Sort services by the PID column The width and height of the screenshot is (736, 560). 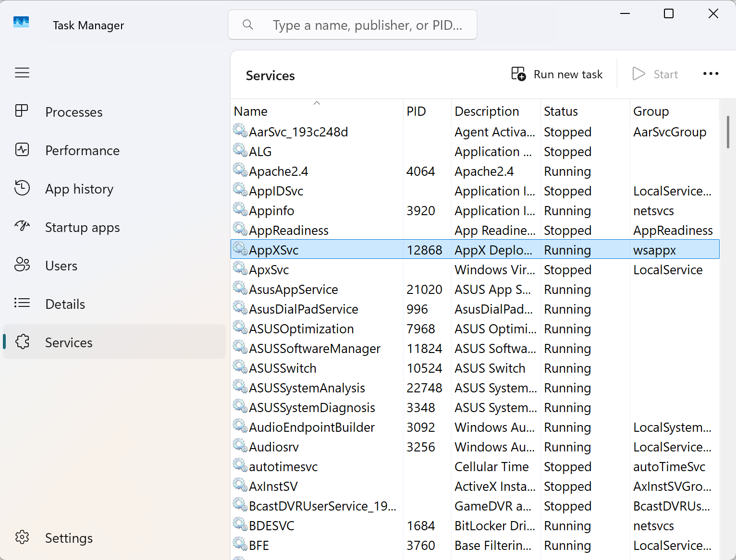point(427,111)
